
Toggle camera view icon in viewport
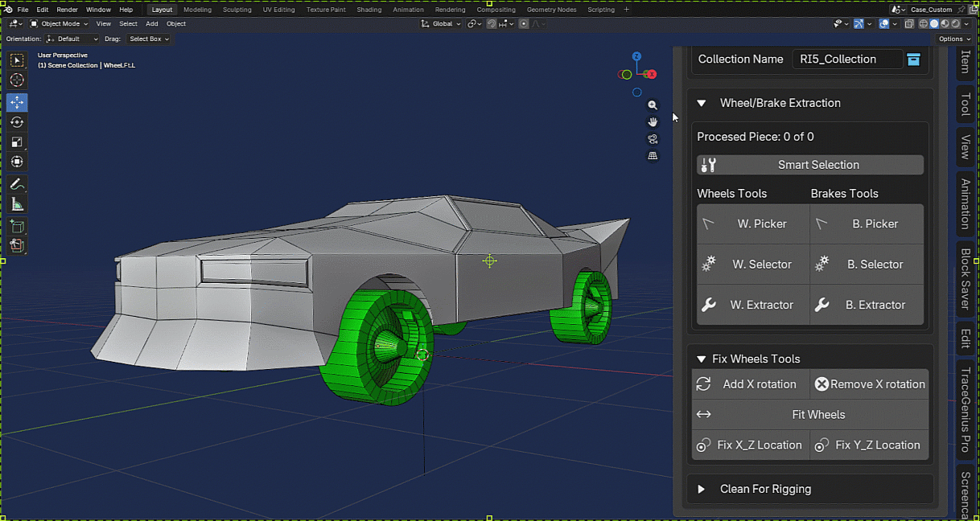pos(653,139)
